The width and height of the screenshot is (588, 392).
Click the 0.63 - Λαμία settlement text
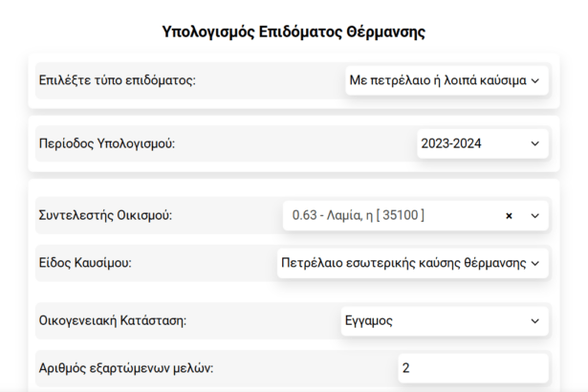(358, 216)
